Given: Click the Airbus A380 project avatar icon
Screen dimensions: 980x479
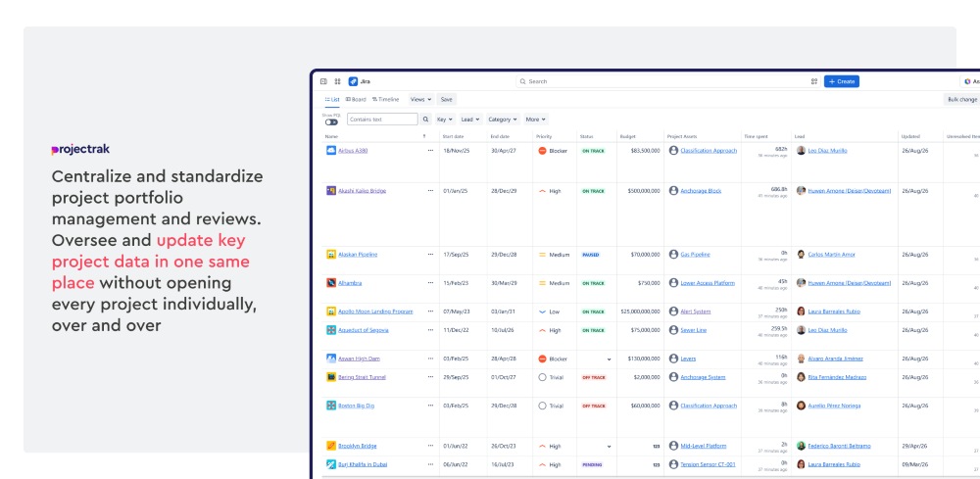Looking at the screenshot, I should coord(331,151).
